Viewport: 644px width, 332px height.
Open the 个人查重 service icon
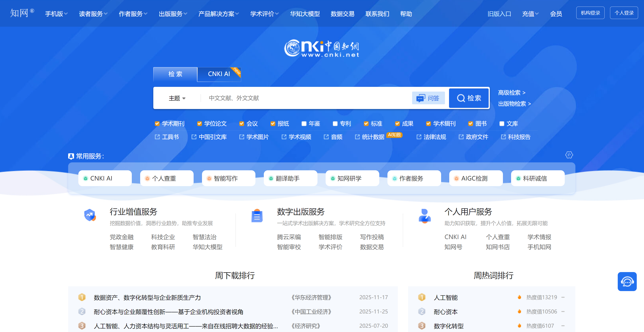pyautogui.click(x=167, y=178)
